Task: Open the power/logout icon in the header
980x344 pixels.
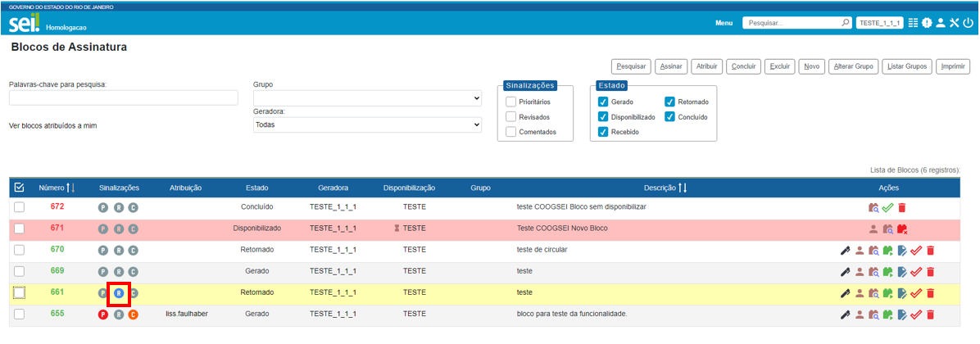Action: (968, 23)
